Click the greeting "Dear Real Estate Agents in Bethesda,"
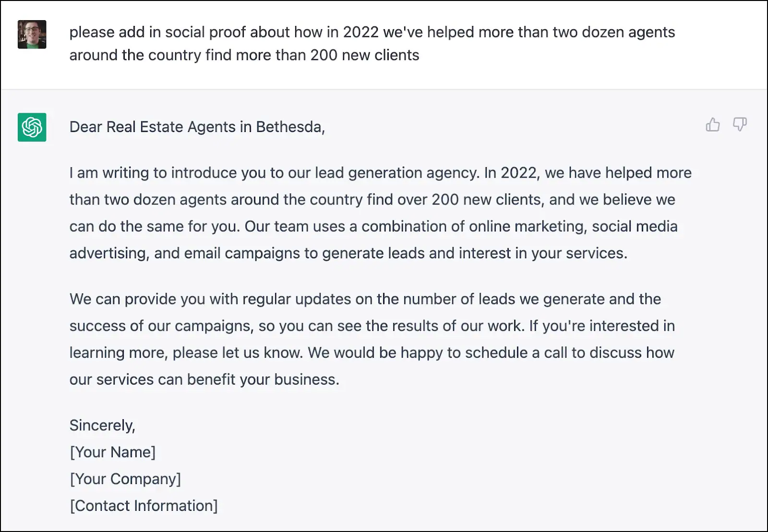 click(197, 127)
